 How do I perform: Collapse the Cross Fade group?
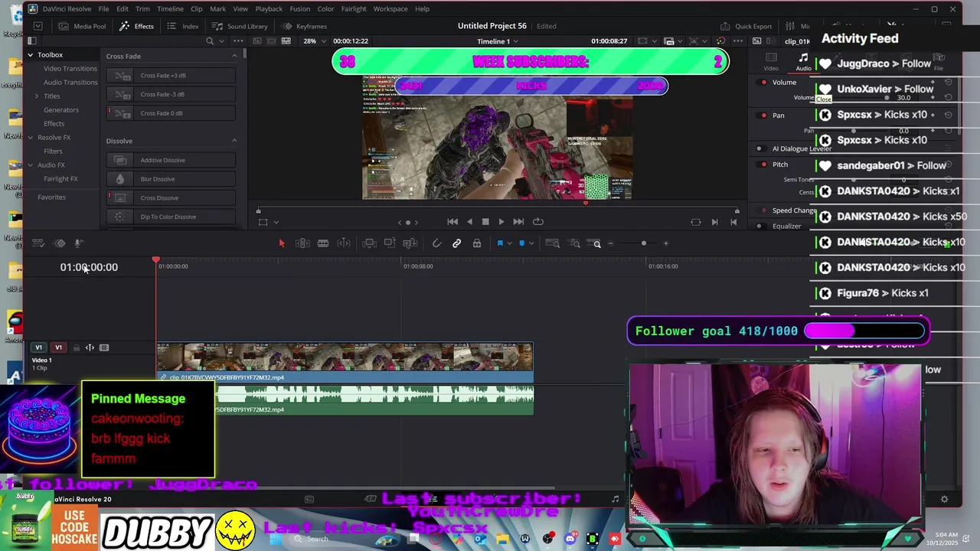[234, 56]
